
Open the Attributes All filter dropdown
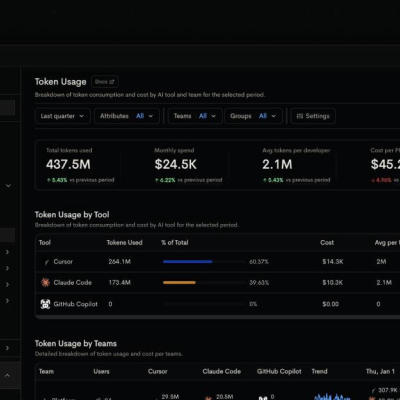click(126, 116)
